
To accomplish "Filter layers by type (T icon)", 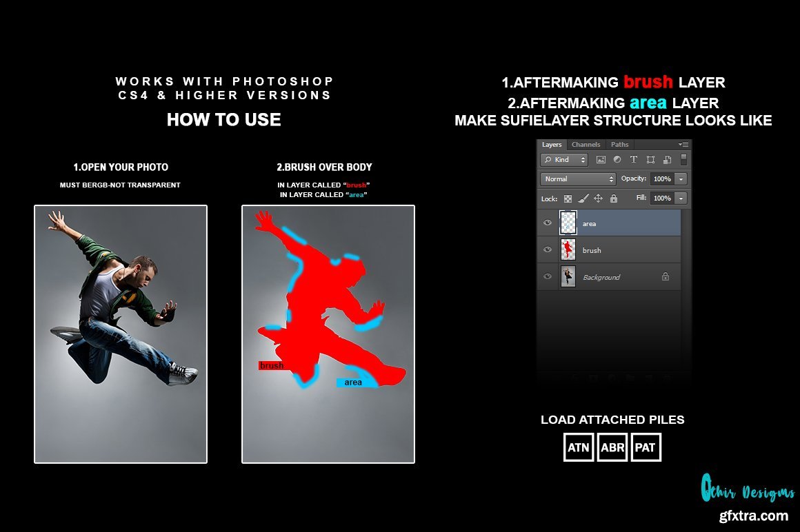I will pyautogui.click(x=634, y=160).
